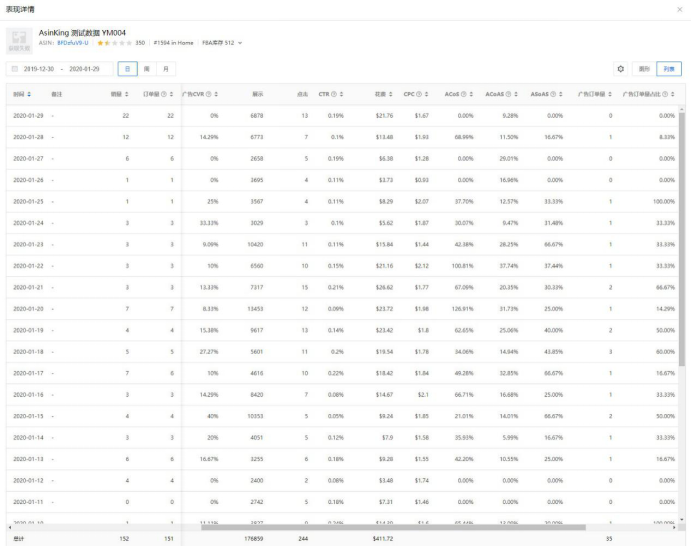Image resolution: width=692 pixels, height=547 pixels.
Task: Select the 日 granularity option
Action: coord(127,69)
